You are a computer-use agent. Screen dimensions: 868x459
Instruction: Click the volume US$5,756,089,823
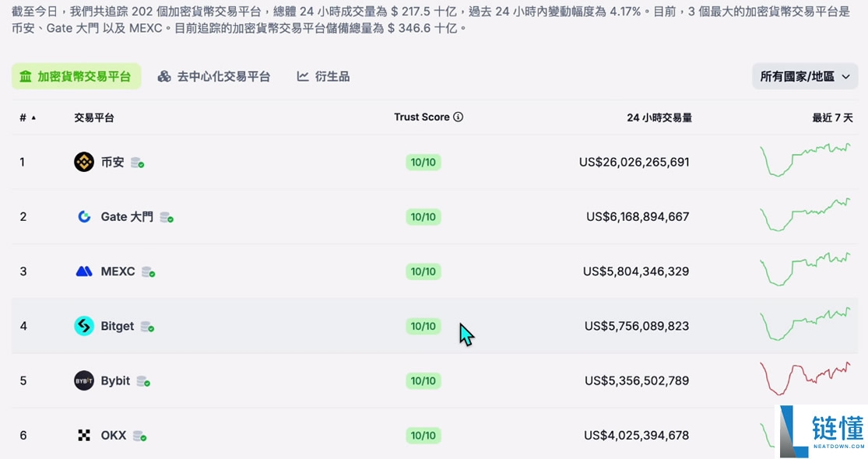point(637,326)
